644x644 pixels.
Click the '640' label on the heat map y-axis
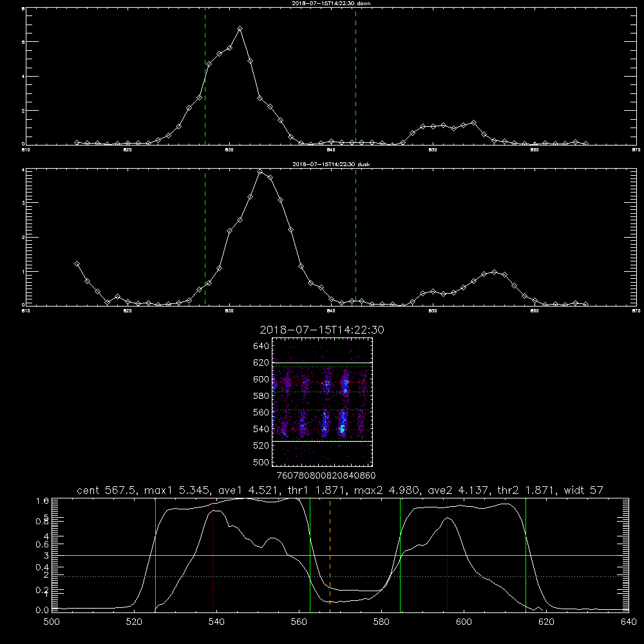(x=261, y=346)
